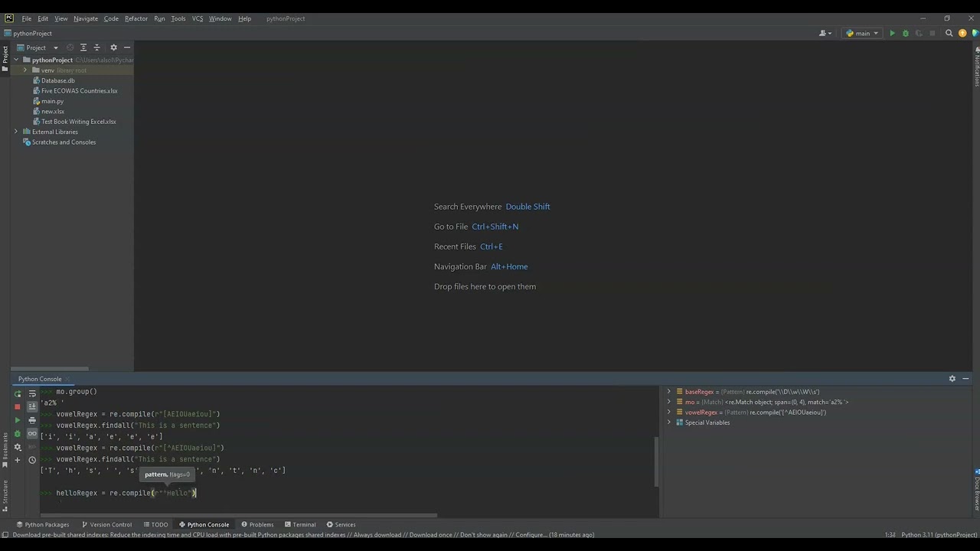Open the Navigate menu
Screen dimensions: 980x551
[x=86, y=18]
